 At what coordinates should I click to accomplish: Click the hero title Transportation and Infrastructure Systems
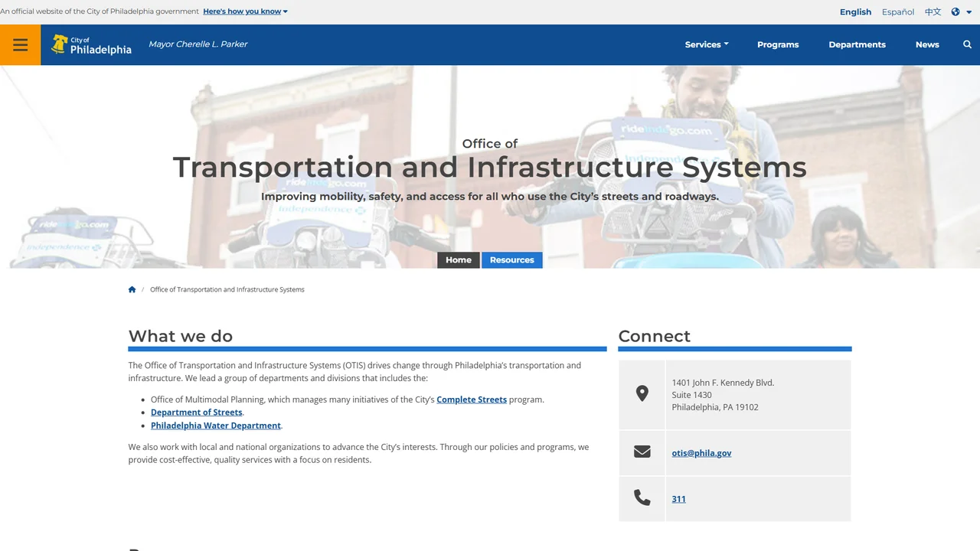point(490,167)
